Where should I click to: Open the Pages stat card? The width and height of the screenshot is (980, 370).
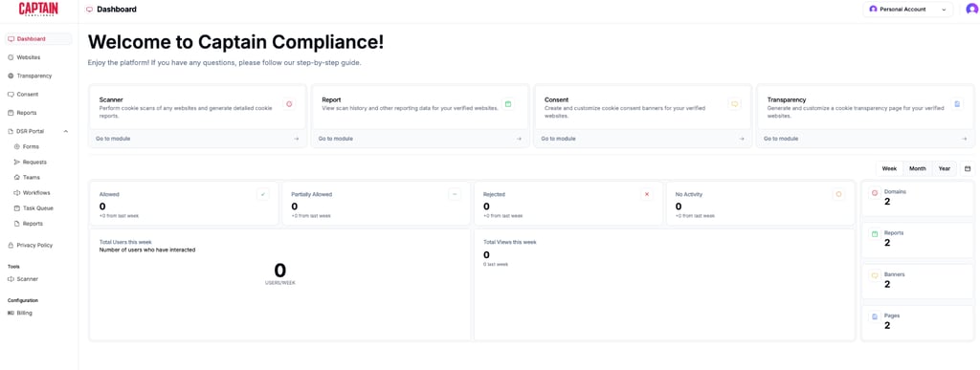pos(918,323)
